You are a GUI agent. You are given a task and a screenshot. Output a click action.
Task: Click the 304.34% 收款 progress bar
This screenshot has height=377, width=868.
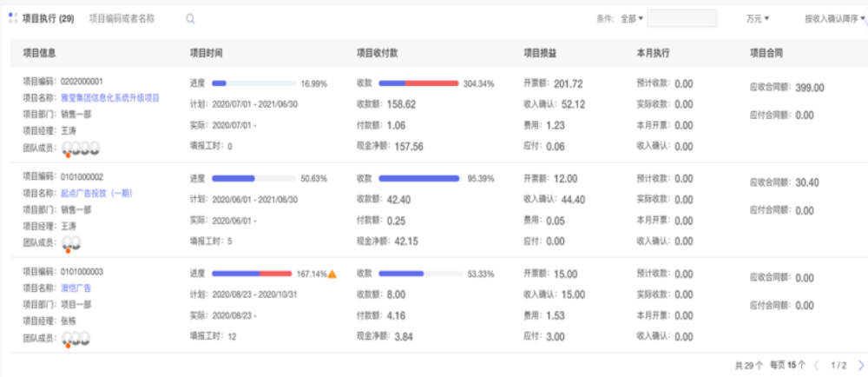(x=418, y=83)
